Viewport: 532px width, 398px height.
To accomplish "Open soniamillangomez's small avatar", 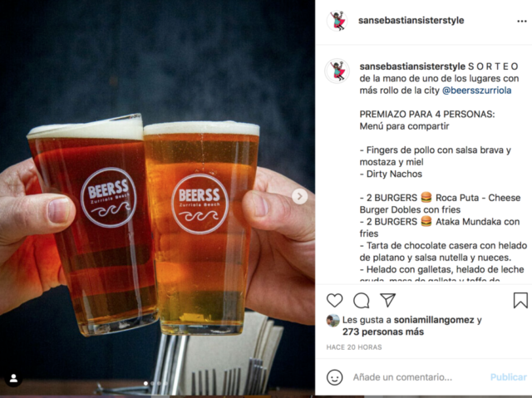I will (x=332, y=321).
